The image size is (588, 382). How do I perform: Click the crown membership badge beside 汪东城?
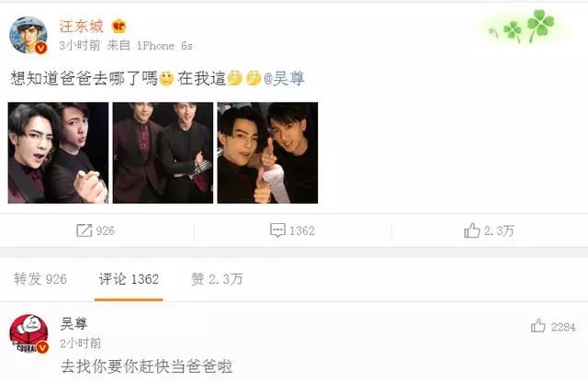coord(119,26)
